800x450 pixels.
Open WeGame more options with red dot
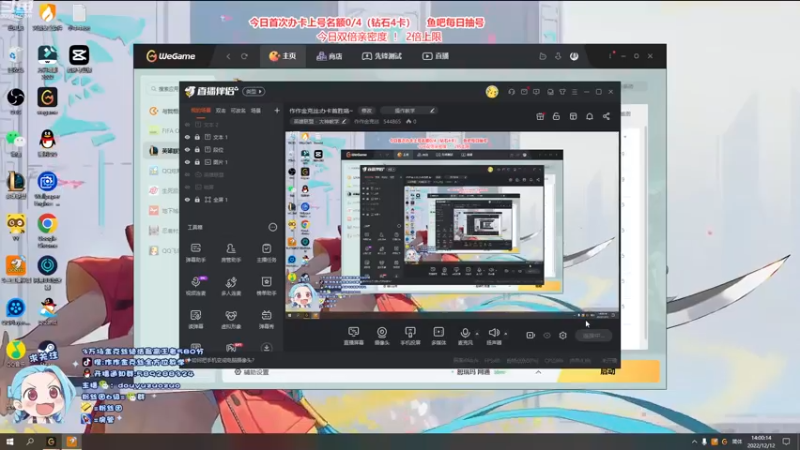(x=611, y=56)
